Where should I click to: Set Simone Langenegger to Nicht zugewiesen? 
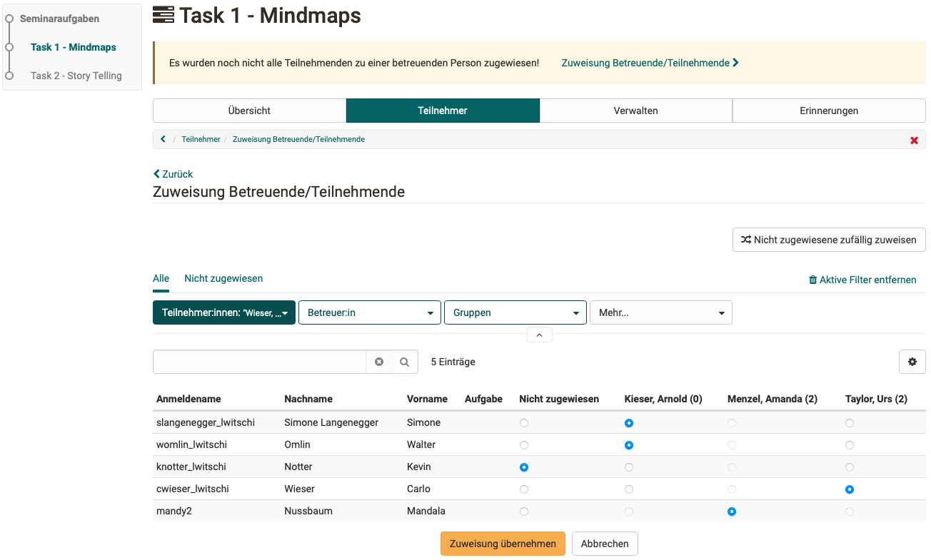tap(524, 423)
